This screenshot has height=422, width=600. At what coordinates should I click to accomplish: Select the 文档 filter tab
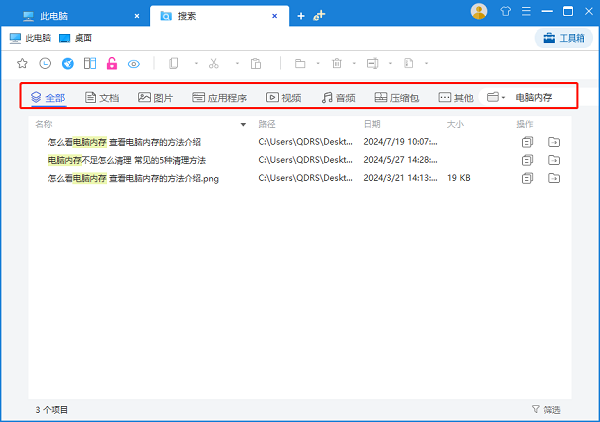click(103, 98)
